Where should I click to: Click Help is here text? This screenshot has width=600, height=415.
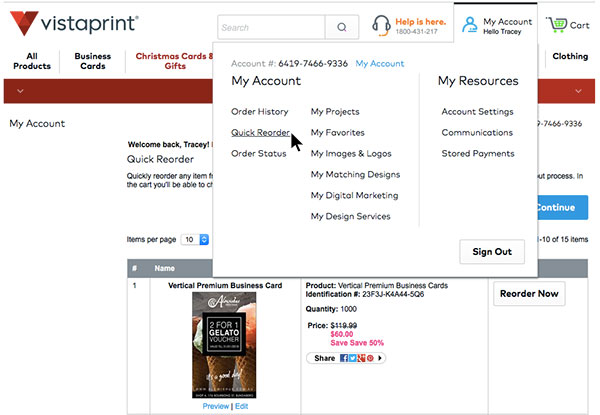pyautogui.click(x=421, y=22)
